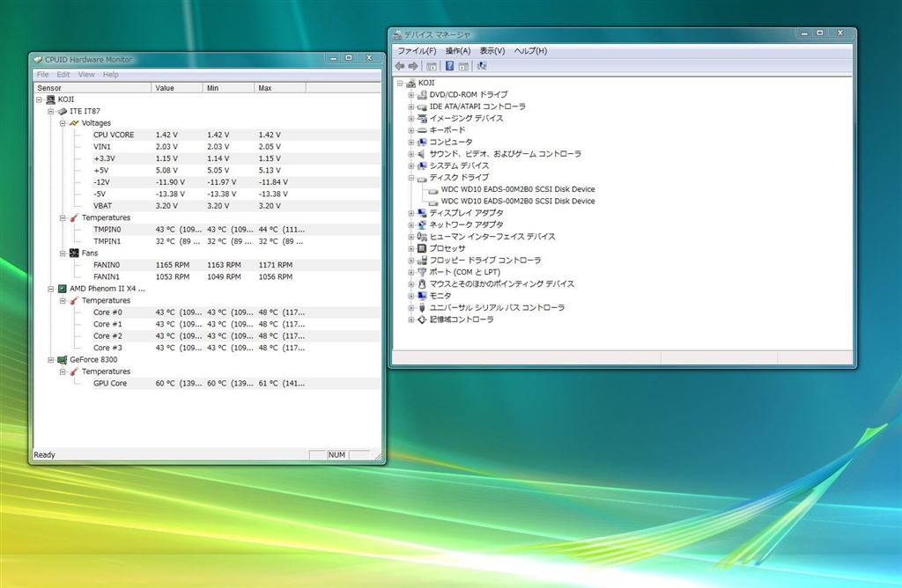
Task: Open the File menu in Hardware Monitor
Action: (x=42, y=75)
